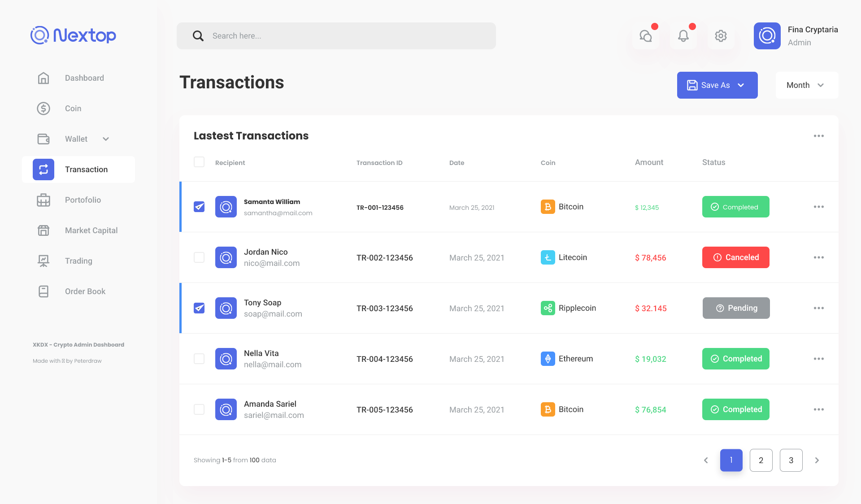This screenshot has width=861, height=504.
Task: Expand the Wallet submenu chevron
Action: (106, 139)
